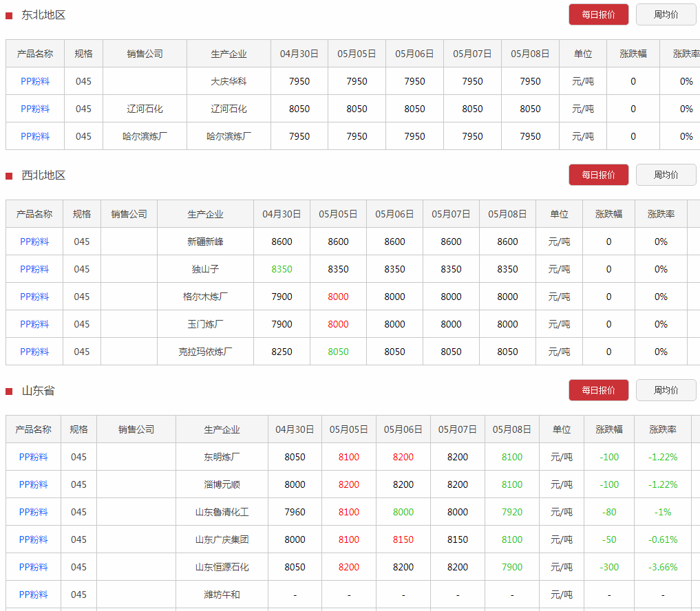The image size is (700, 611).
Task: Click red 8200 price in 东明炼厂 row
Action: 403,457
